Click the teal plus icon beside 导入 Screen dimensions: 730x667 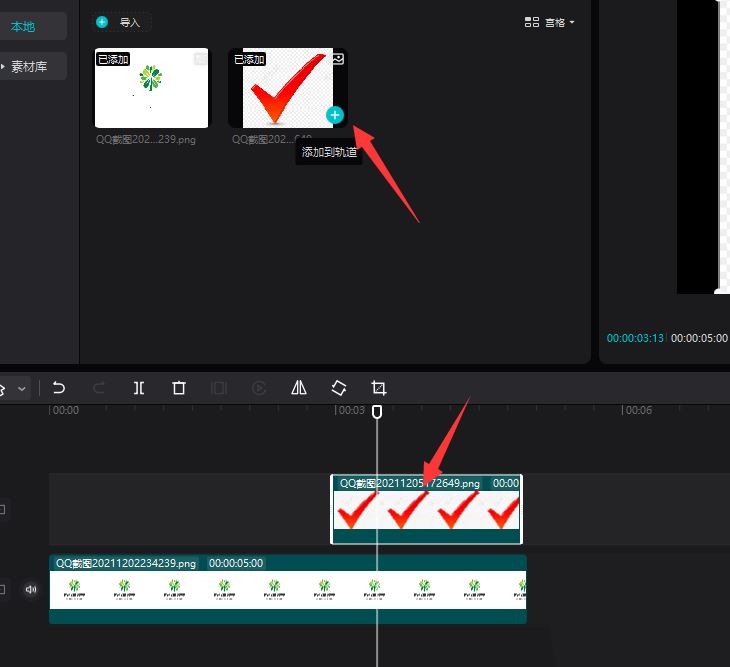point(102,22)
